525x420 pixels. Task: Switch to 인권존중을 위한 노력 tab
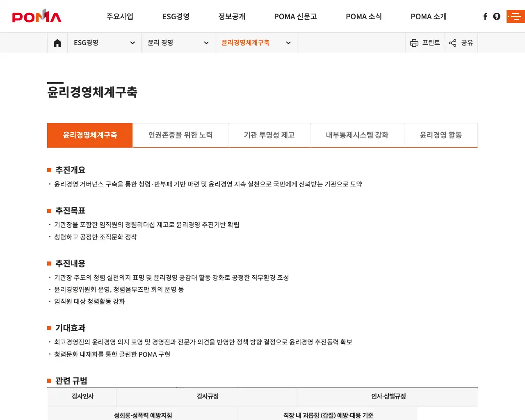(180, 135)
